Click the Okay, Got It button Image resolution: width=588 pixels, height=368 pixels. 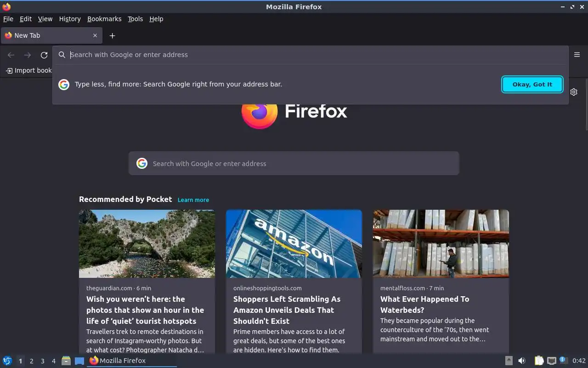532,84
